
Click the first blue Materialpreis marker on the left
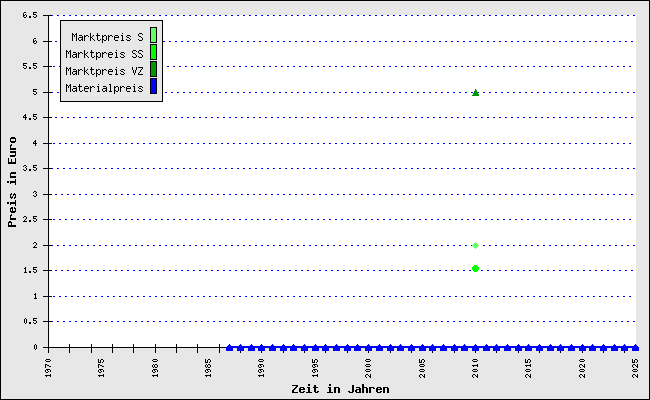click(x=229, y=348)
